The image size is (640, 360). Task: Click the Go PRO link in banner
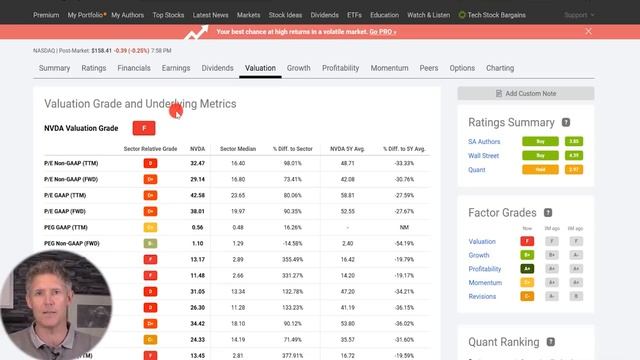tap(382, 32)
